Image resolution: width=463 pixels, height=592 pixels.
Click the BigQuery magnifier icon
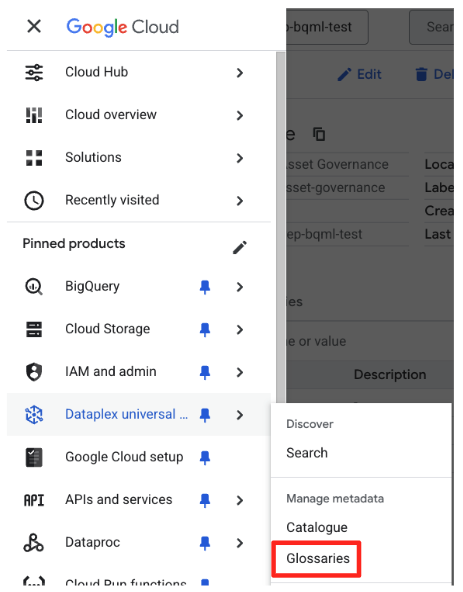(34, 287)
